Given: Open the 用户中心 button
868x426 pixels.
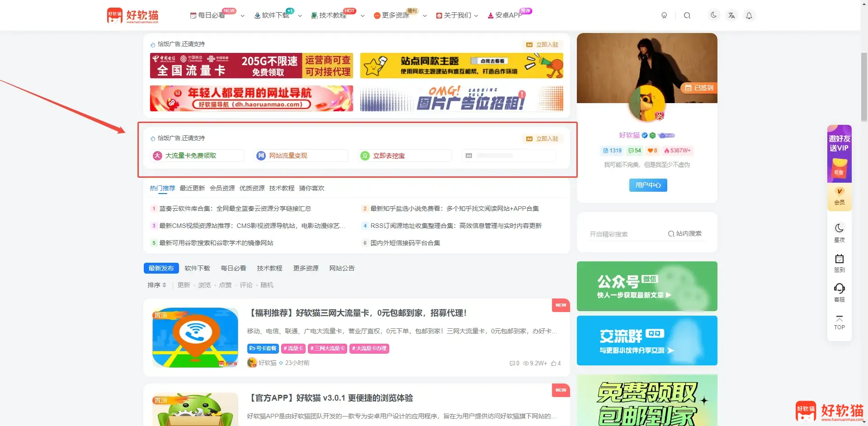Looking at the screenshot, I should click(x=648, y=185).
